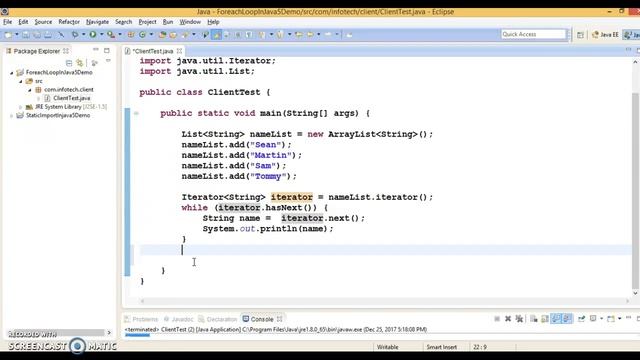Open the Project menu
The image size is (640, 360).
(147, 22)
